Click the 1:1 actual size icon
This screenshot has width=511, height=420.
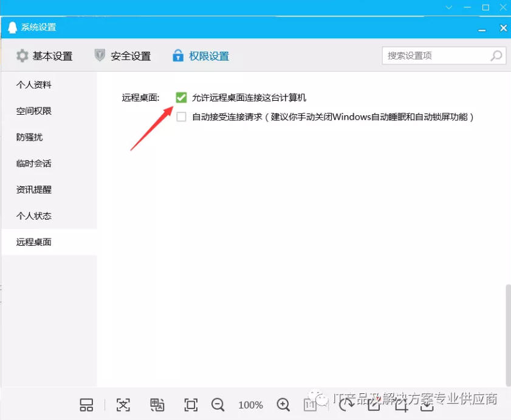tap(310, 405)
